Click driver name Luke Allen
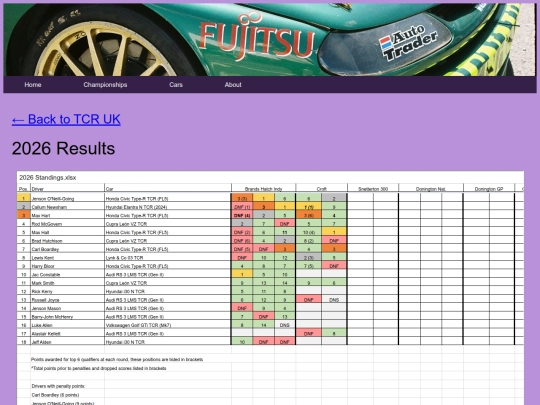Screen dimensions: 540x405 click(42, 325)
